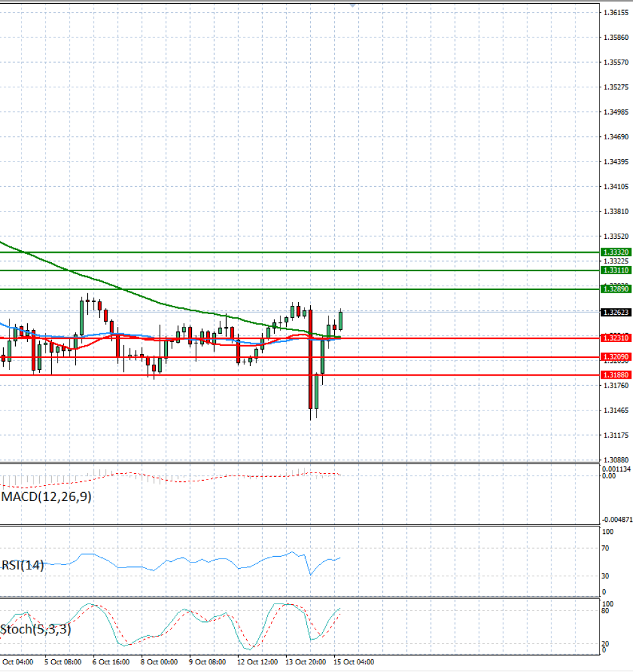
Task: Click the 1.31175 price scale value
Action: click(616, 435)
